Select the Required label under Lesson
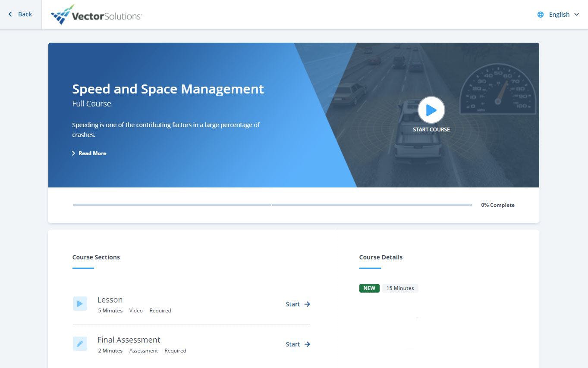This screenshot has width=588, height=368. click(x=160, y=310)
